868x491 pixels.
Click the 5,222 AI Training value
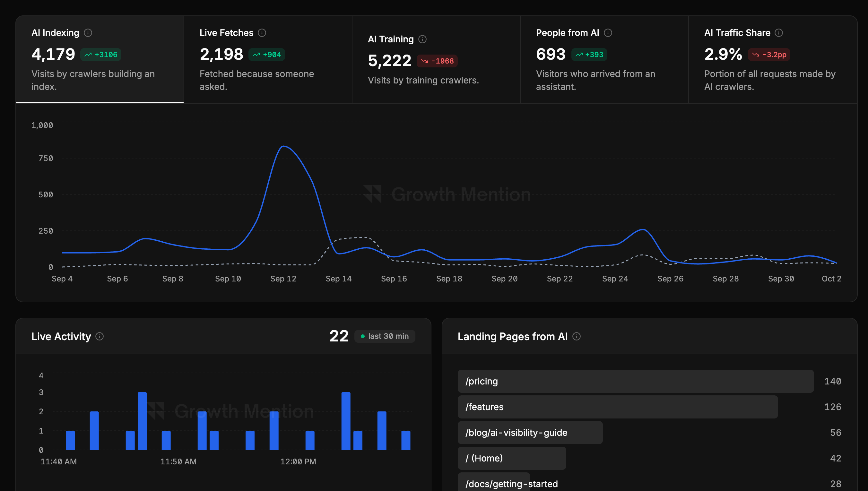click(389, 61)
